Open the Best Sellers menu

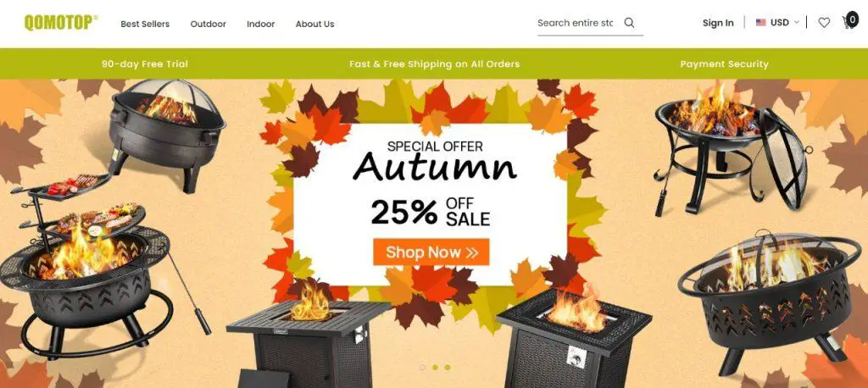coord(145,24)
